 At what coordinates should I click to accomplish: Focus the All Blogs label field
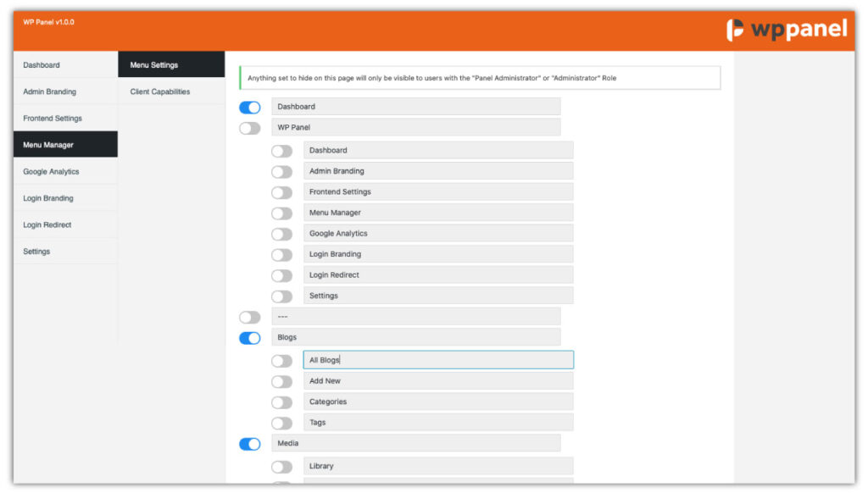click(438, 360)
